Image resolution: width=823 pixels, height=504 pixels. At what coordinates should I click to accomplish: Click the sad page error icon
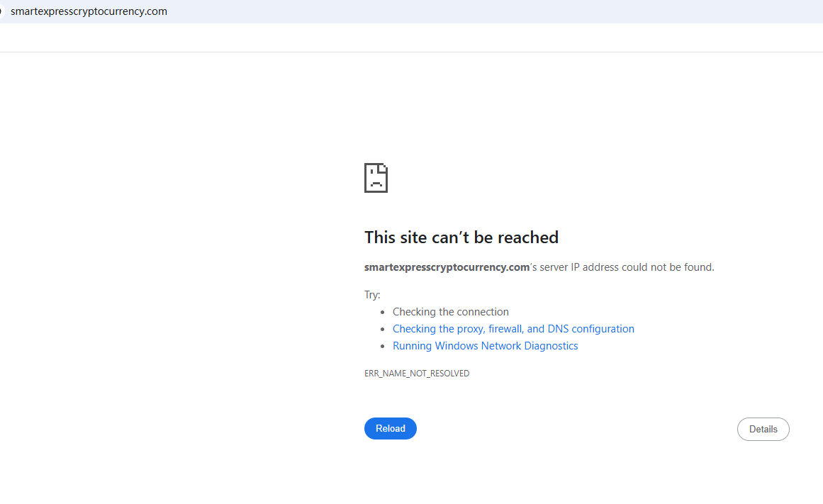tap(376, 178)
